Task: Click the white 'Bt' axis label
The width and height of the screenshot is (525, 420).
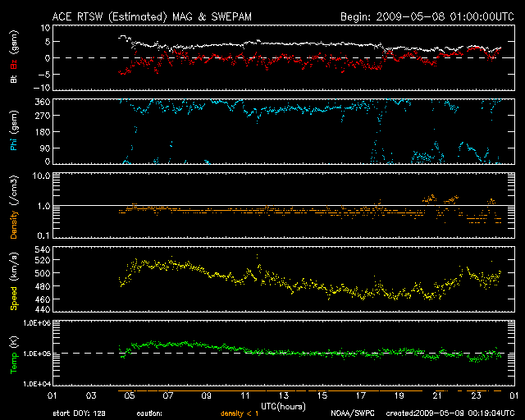Action: (x=14, y=79)
